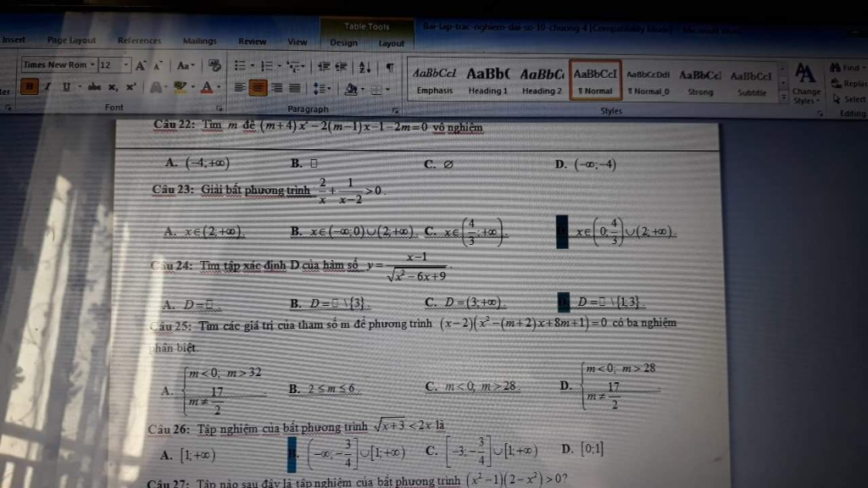Toggle Subscript formatting
This screenshot has height=488, width=868.
pyautogui.click(x=113, y=87)
